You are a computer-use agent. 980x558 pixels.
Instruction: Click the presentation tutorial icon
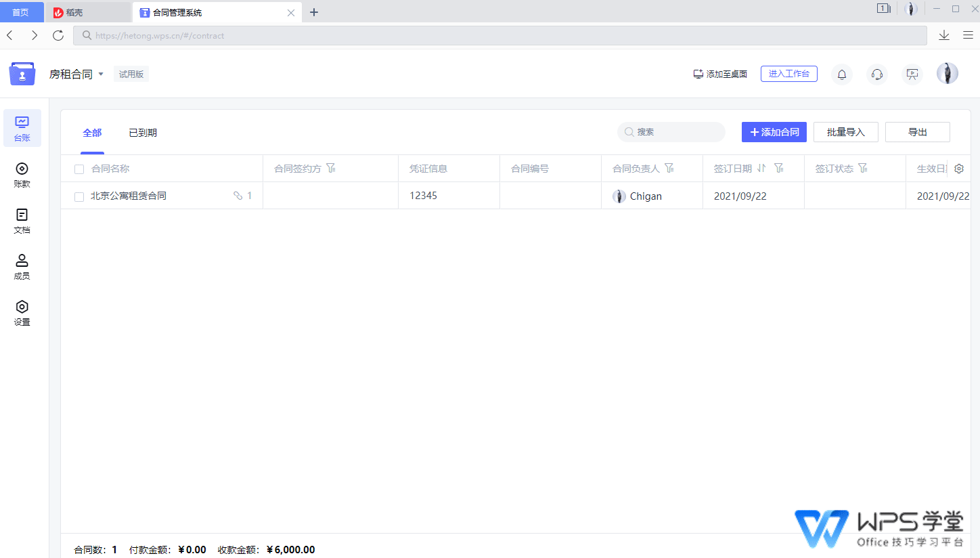[912, 74]
